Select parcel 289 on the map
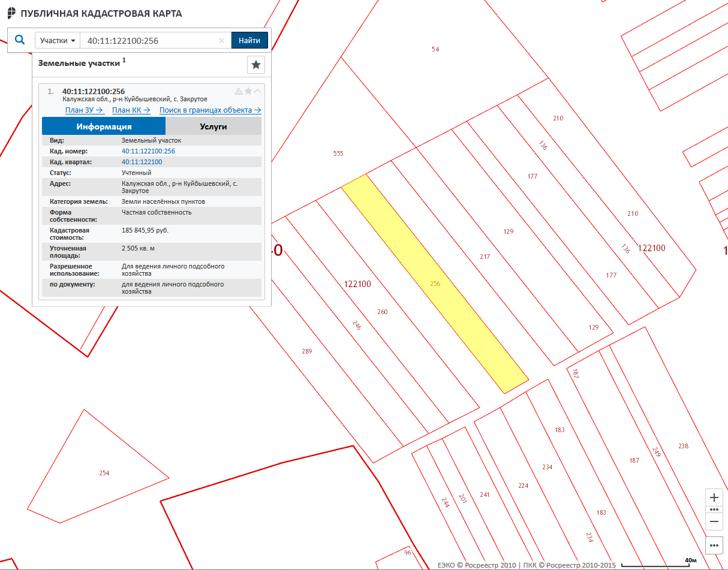The width and height of the screenshot is (728, 570). click(x=307, y=351)
